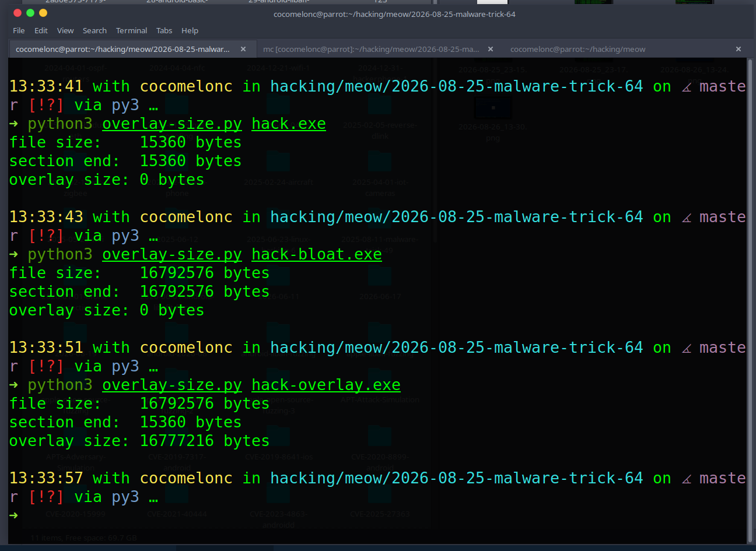The height and width of the screenshot is (551, 756).
Task: Close the first terminal tab
Action: click(x=243, y=49)
